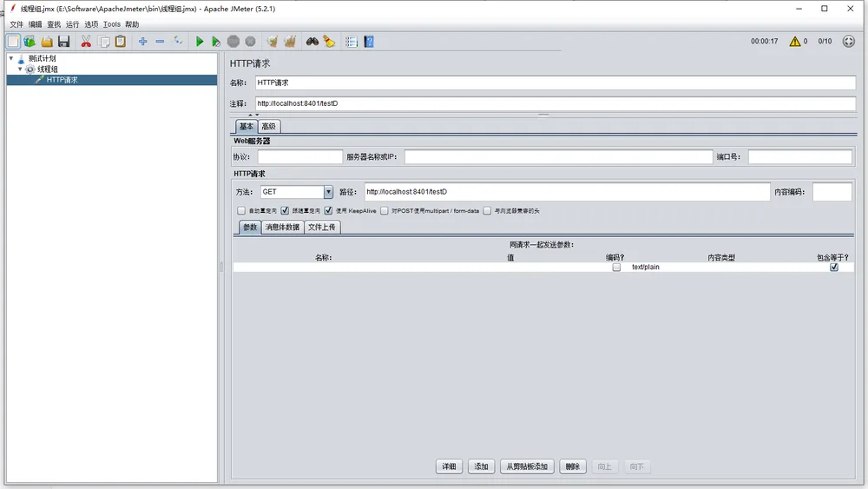Save the test plan with floppy icon

(x=63, y=42)
